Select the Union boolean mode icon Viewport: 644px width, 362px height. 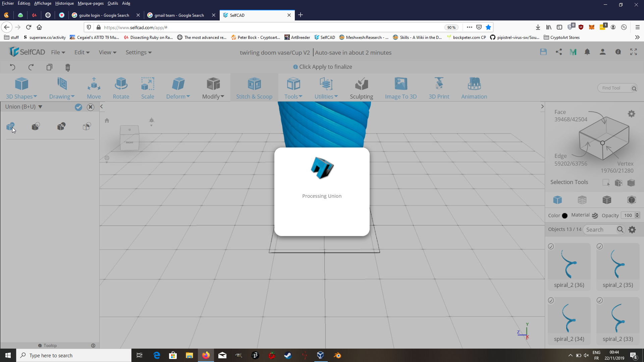[x=10, y=126]
